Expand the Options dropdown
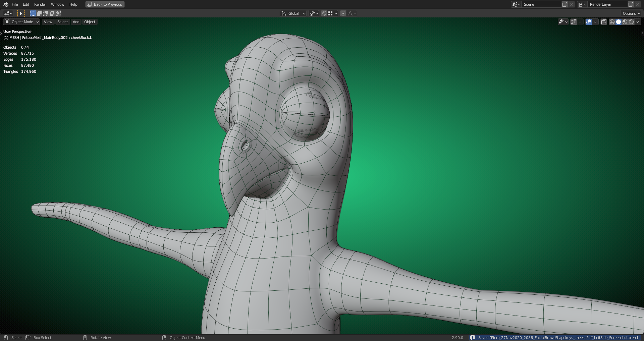 pos(631,13)
